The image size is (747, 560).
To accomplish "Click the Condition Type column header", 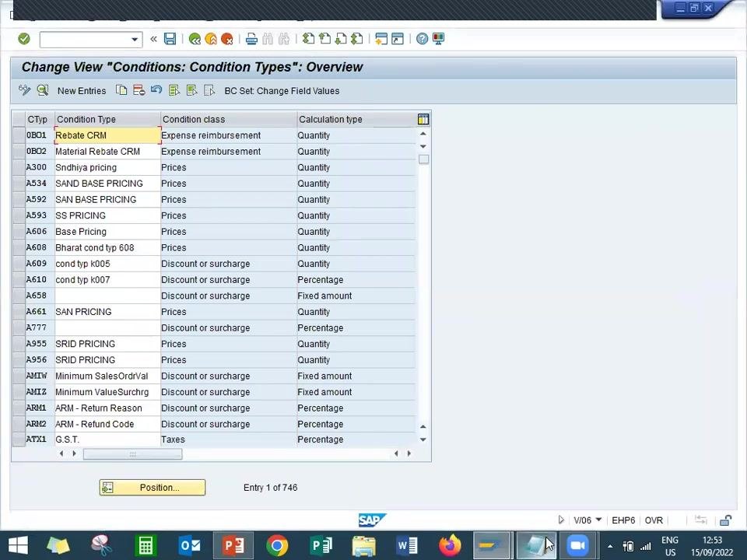I will pyautogui.click(x=107, y=119).
